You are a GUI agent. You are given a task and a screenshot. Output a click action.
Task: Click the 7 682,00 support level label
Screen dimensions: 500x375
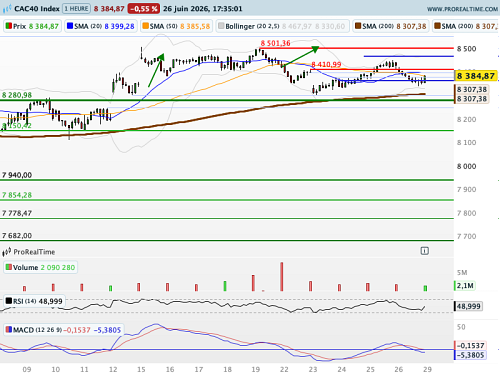pyautogui.click(x=17, y=236)
